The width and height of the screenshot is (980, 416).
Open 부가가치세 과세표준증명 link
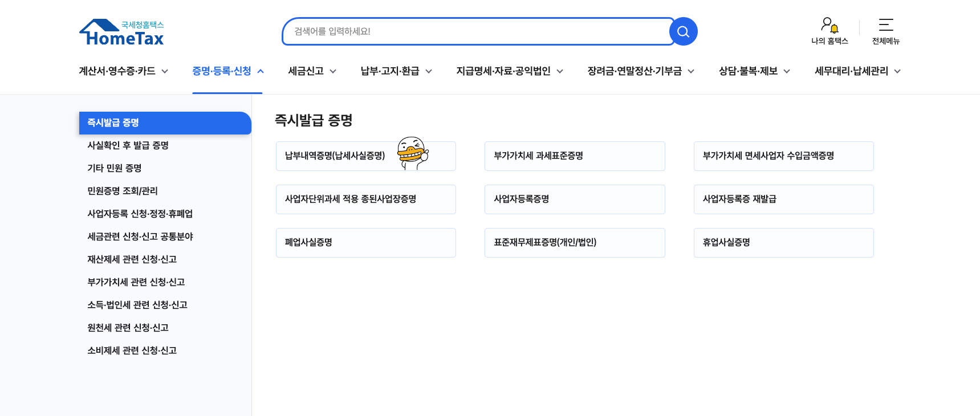[575, 156]
